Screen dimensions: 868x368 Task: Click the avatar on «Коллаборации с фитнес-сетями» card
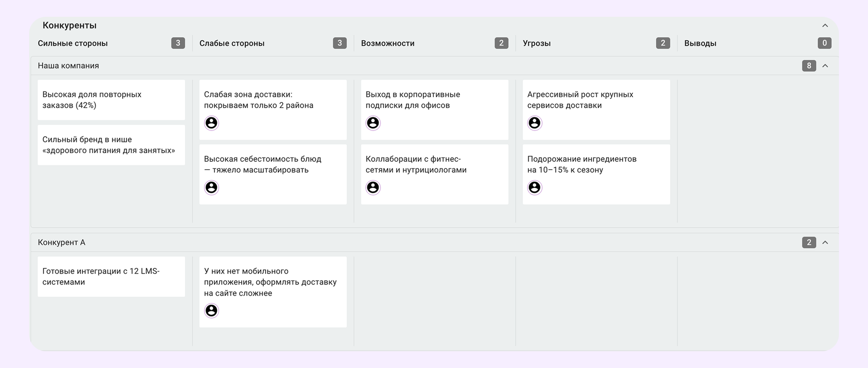pyautogui.click(x=373, y=187)
